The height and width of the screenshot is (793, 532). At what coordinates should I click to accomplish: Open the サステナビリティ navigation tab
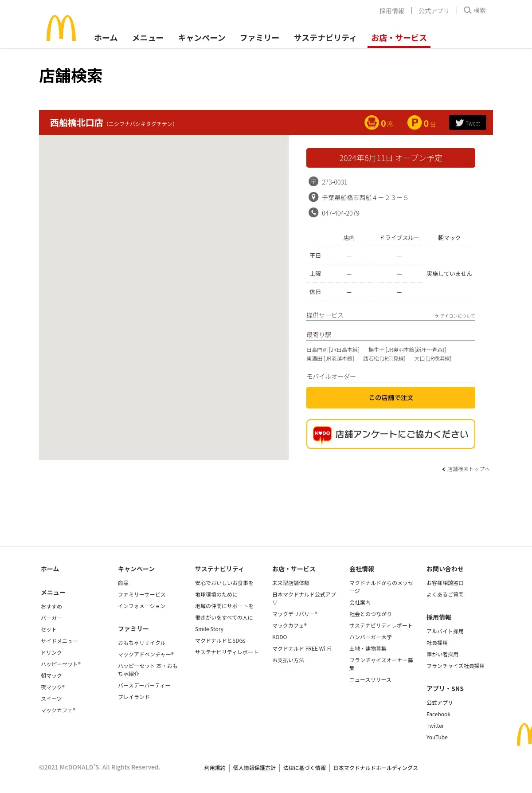point(325,38)
